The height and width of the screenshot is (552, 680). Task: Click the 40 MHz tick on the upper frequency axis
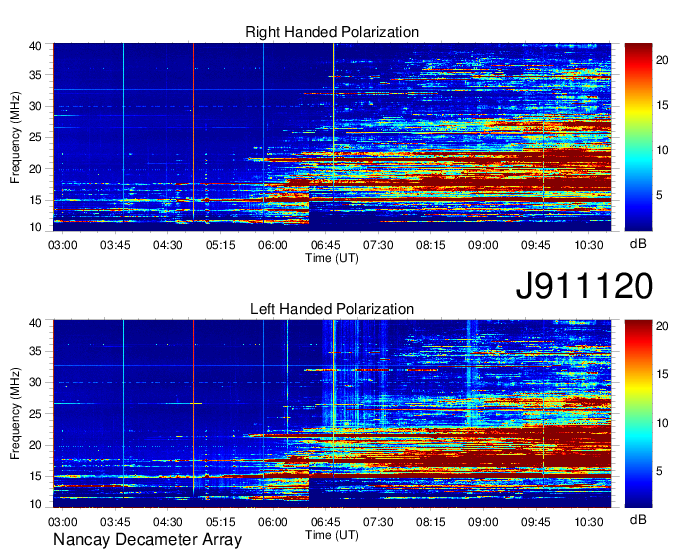click(35, 46)
